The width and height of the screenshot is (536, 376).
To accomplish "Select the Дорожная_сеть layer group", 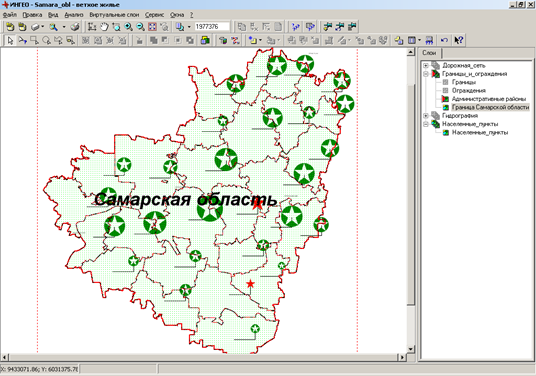I will 464,65.
